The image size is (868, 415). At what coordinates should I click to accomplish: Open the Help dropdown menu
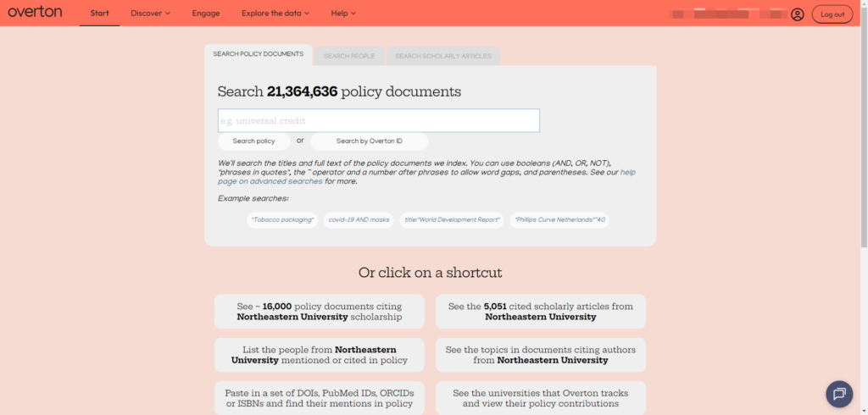point(343,14)
